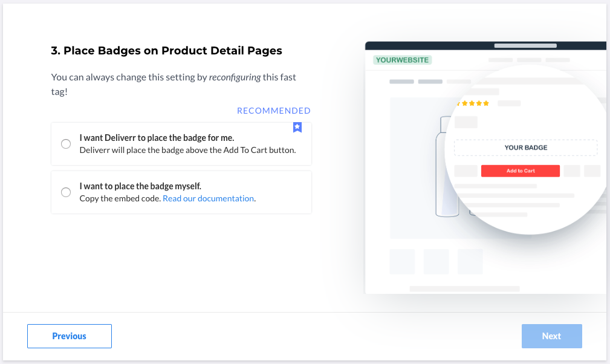Image resolution: width=610 pixels, height=364 pixels.
Task: Click the YOURWEBSITE label in the preview
Action: point(402,60)
